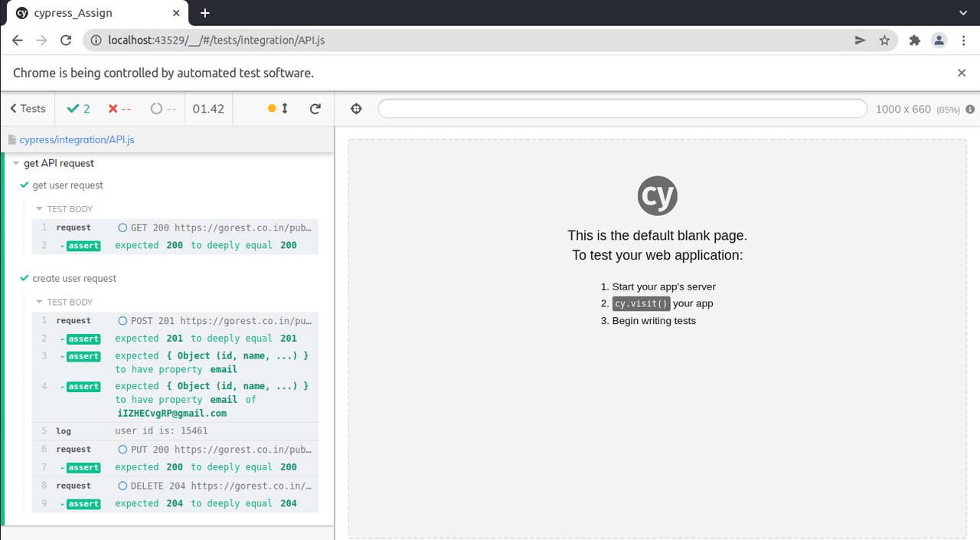Click the address bar showing localhost:43529
This screenshot has width=980, height=540.
(490, 40)
